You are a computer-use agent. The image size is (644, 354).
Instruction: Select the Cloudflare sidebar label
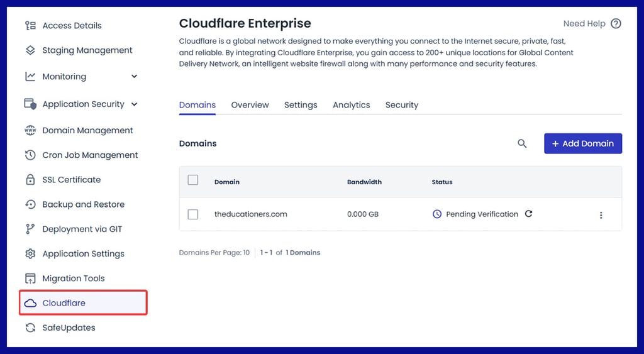coord(64,303)
